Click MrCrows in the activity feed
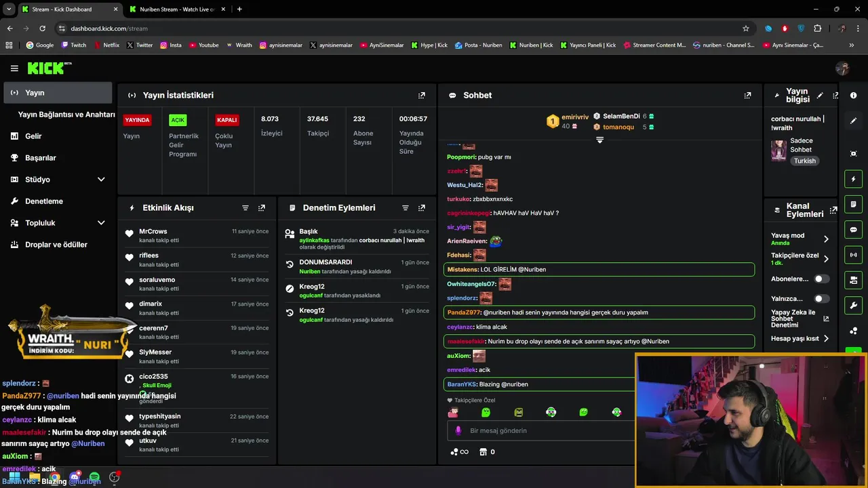Viewport: 868px width, 488px height. pos(153,232)
